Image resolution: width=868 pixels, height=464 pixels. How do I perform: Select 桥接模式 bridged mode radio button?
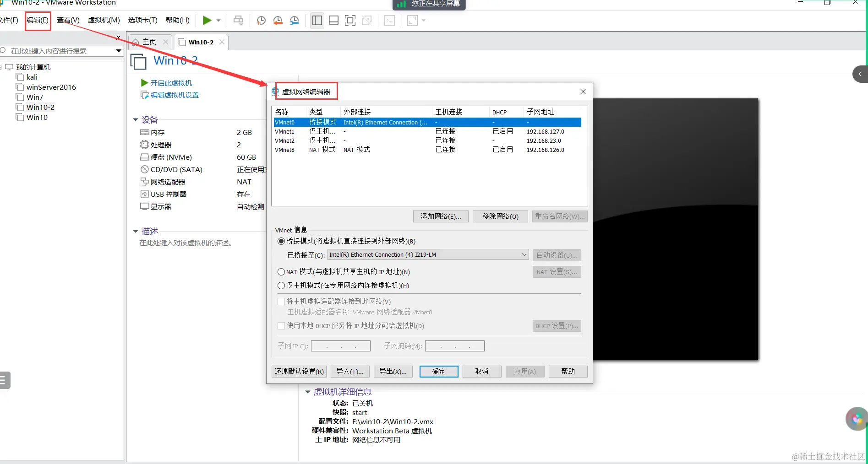(x=281, y=241)
